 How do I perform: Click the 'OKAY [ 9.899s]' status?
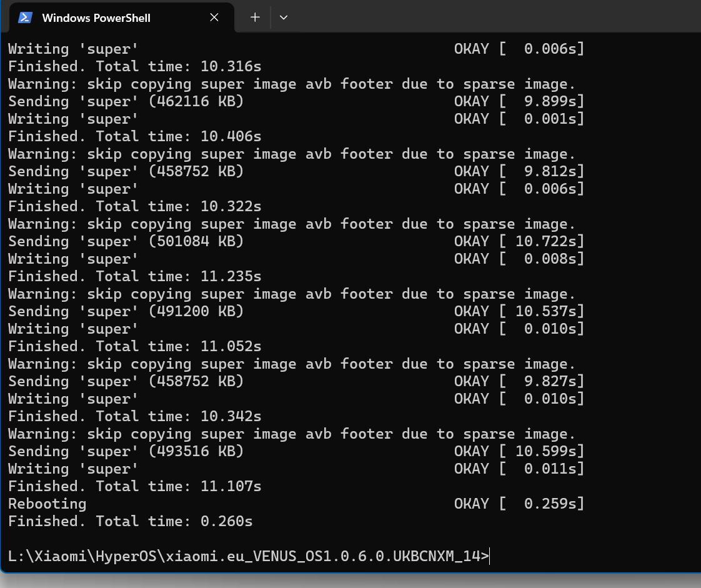click(x=519, y=101)
